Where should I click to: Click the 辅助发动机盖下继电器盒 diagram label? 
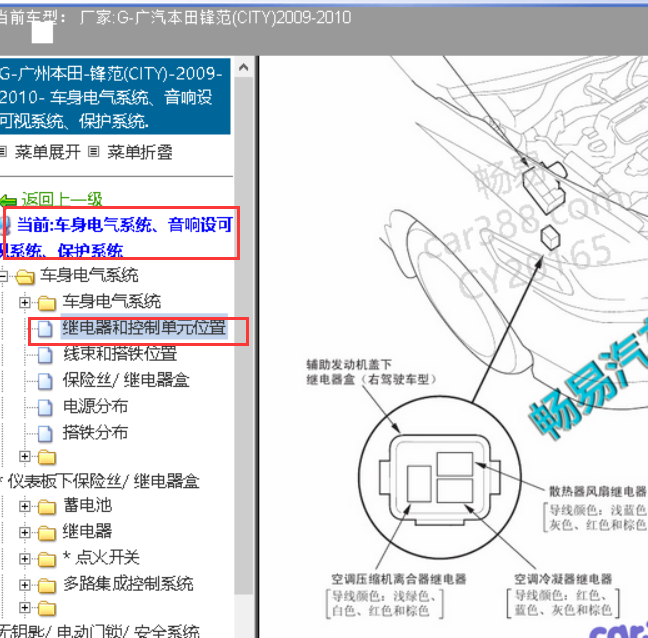click(x=371, y=371)
